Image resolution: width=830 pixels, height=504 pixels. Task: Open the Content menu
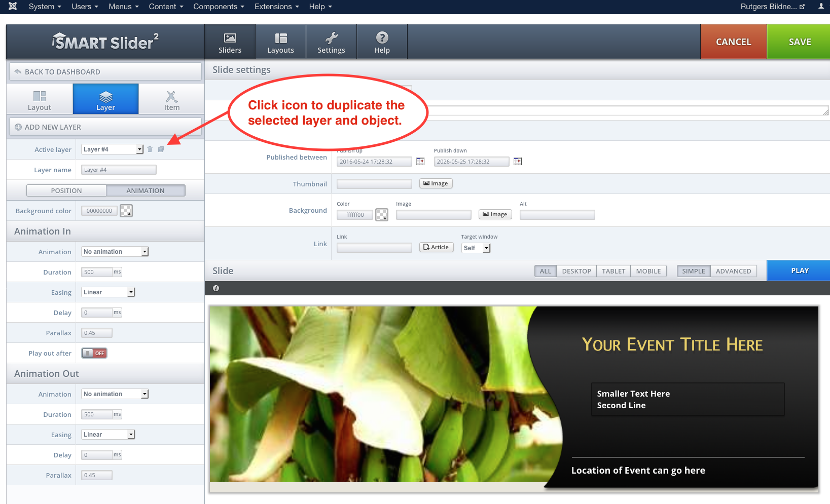pyautogui.click(x=166, y=7)
